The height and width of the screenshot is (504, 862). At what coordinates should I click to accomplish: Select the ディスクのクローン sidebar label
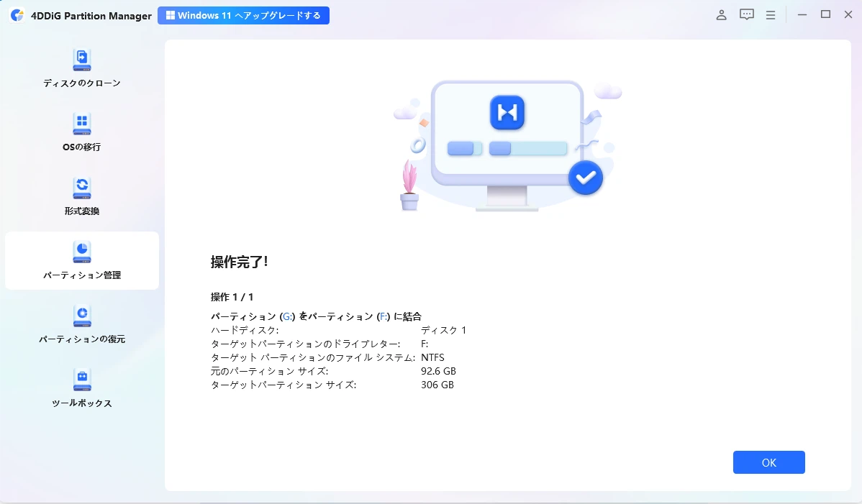point(82,83)
